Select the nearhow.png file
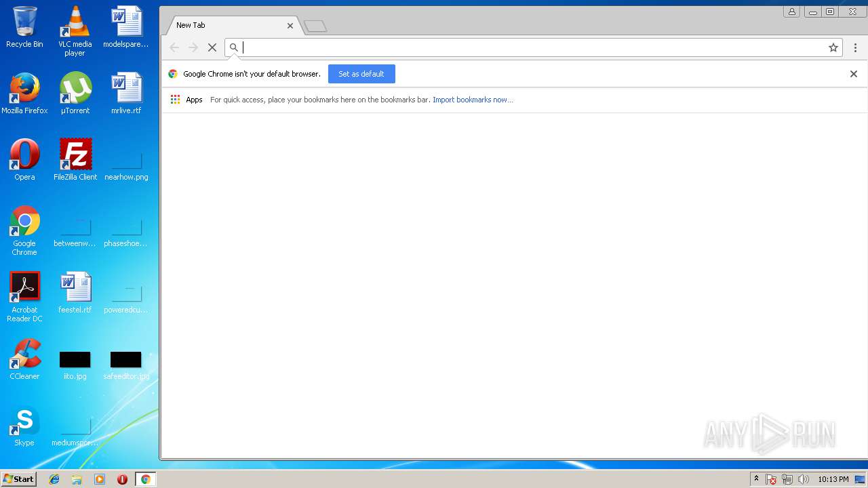Viewport: 868px width, 488px height. coord(125,166)
